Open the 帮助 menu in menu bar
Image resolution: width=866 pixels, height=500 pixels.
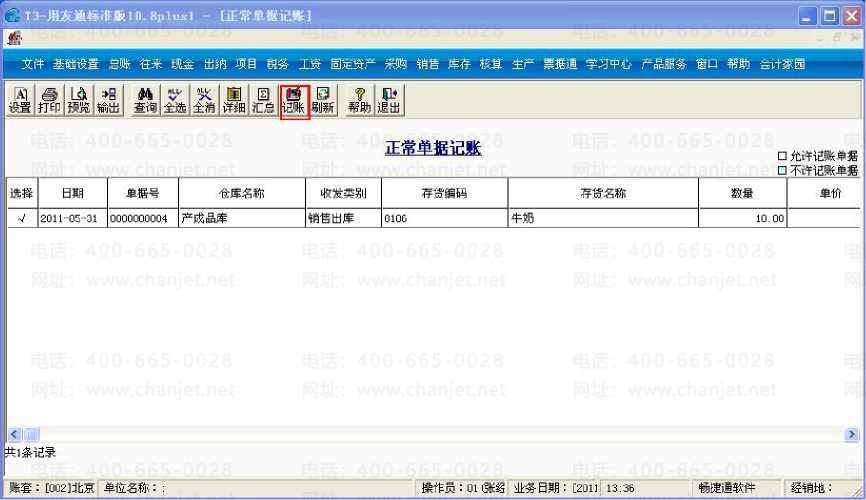click(738, 64)
